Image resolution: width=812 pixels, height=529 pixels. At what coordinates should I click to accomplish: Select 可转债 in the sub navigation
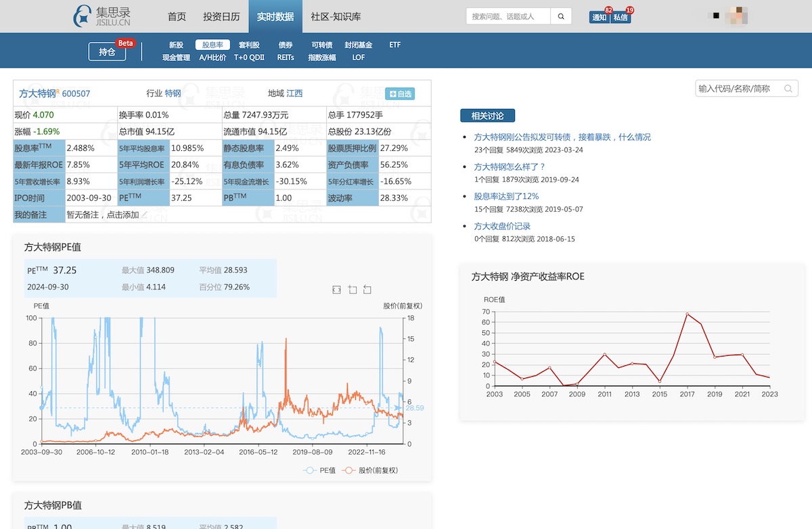(x=322, y=45)
